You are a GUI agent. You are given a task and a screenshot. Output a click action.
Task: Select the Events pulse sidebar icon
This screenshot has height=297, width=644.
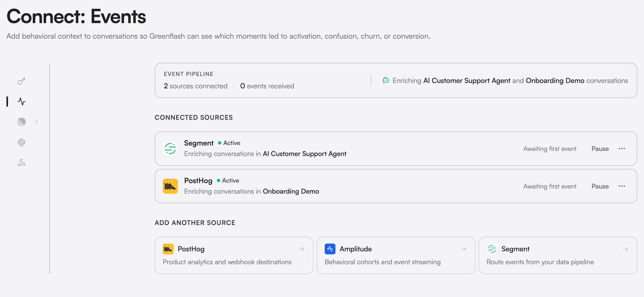pos(21,102)
